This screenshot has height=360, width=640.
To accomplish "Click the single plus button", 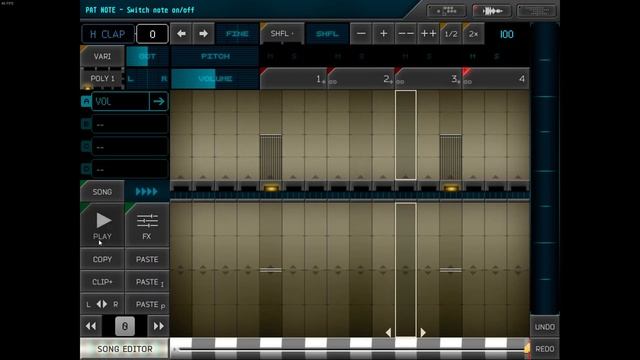I will (383, 34).
